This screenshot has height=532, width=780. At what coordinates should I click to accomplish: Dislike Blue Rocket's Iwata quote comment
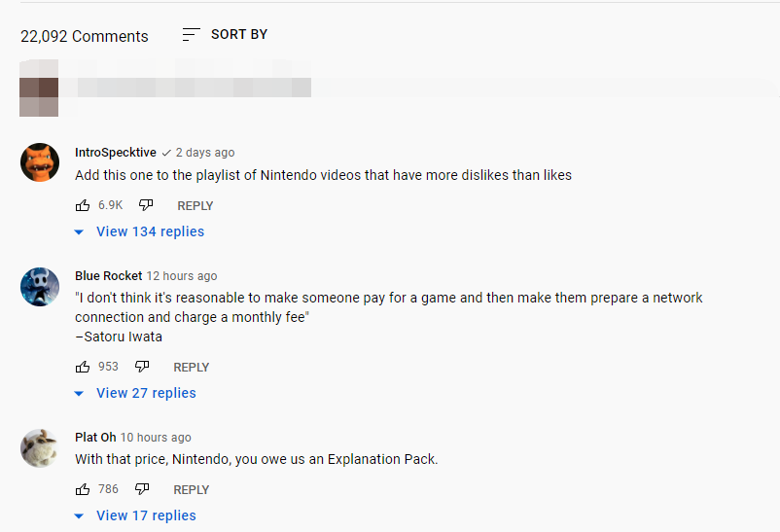coord(142,367)
